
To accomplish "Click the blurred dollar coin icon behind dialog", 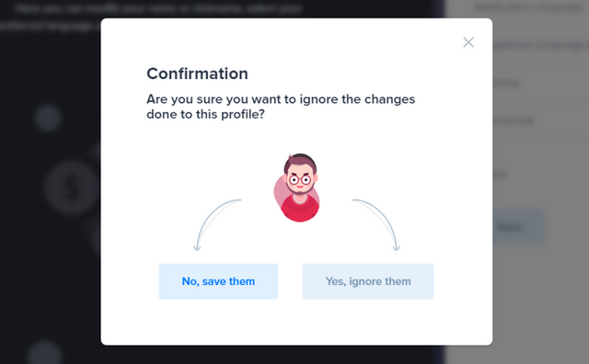I will pos(72,188).
